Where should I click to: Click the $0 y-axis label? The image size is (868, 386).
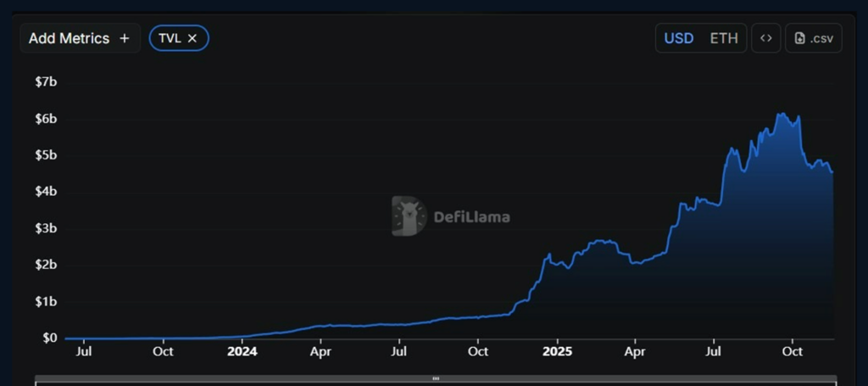click(x=50, y=338)
